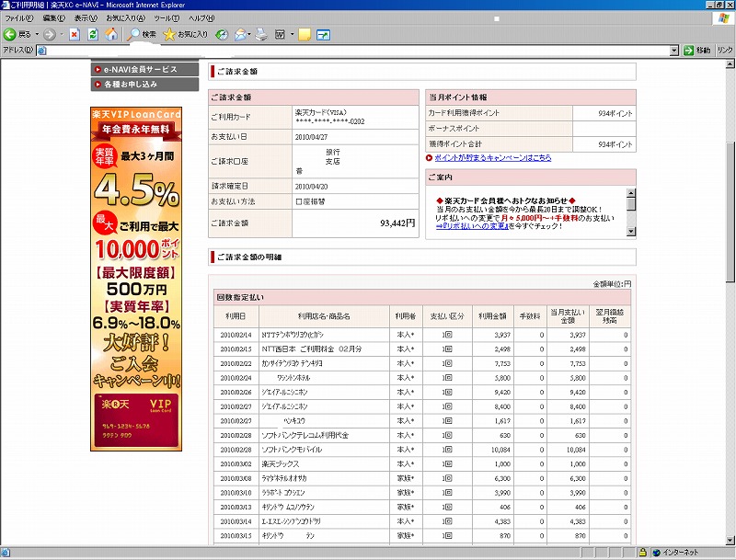Open リボ払いへの変更 link
Viewport: 736px width, 560px height.
pyautogui.click(x=472, y=226)
